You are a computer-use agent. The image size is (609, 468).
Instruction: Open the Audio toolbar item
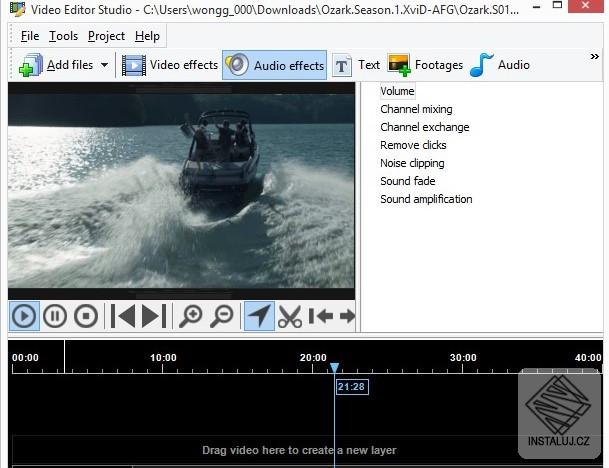click(500, 65)
